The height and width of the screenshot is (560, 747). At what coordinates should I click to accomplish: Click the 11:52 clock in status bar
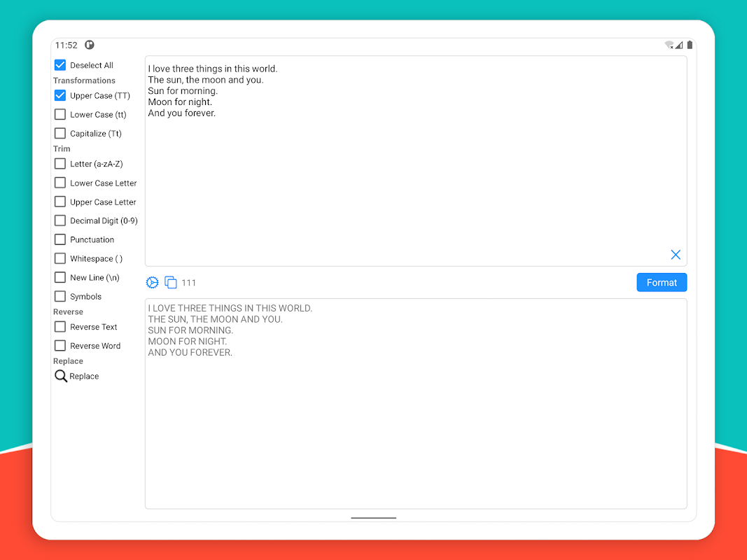(67, 45)
